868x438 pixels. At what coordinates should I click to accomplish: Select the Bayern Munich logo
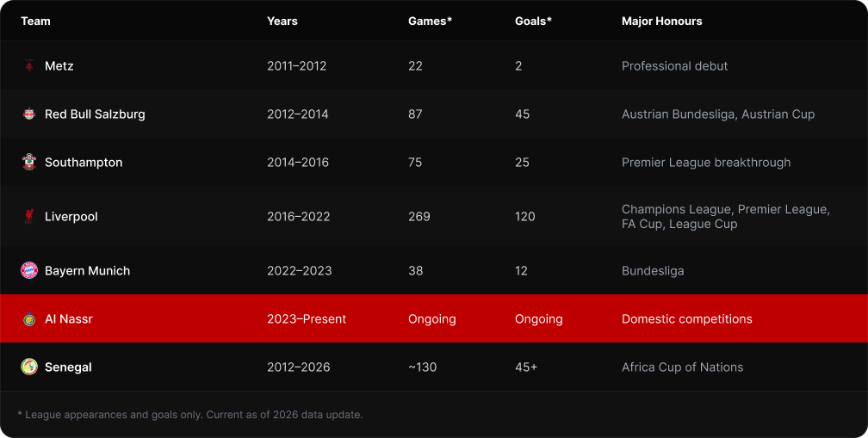point(28,270)
